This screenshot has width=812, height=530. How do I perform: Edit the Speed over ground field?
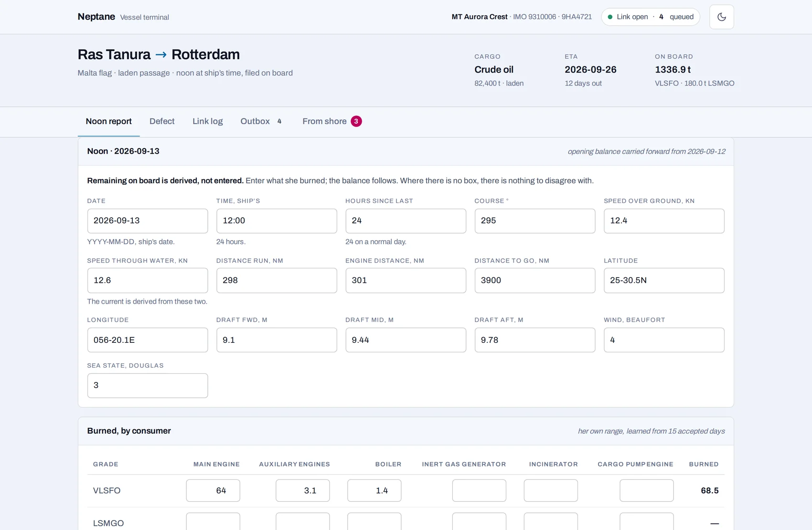(x=664, y=221)
